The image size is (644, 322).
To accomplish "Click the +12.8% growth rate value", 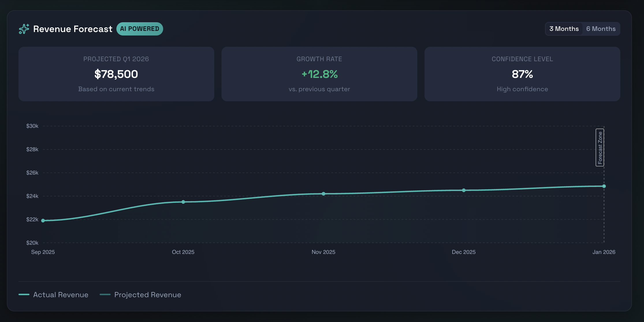I will coord(319,74).
